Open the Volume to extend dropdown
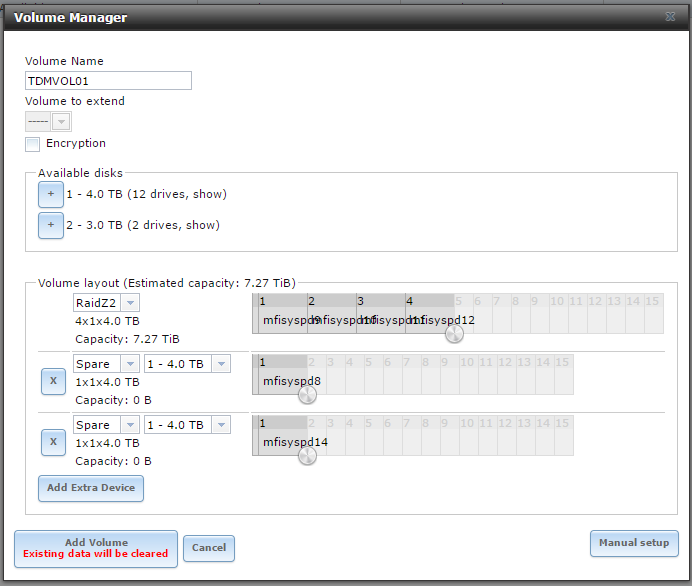Viewport: 692px width, 586px height. tap(61, 121)
